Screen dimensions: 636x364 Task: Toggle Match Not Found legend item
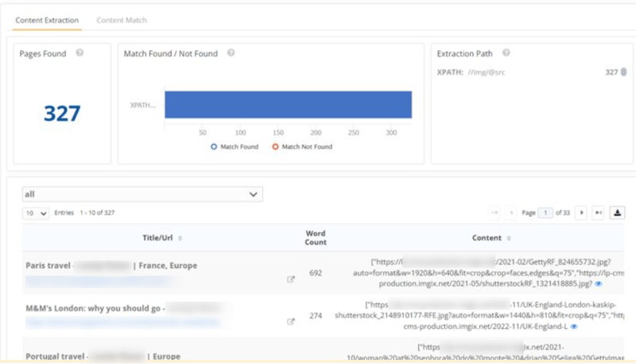(x=302, y=147)
